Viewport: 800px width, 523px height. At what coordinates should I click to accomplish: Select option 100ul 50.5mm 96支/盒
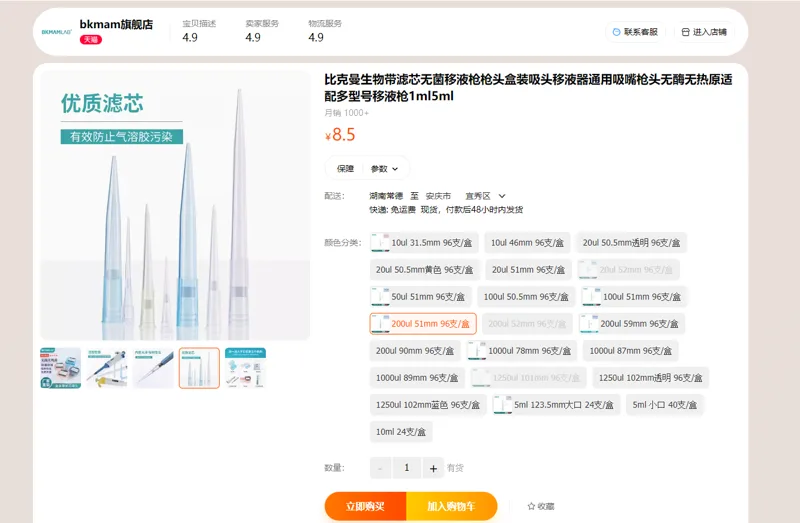[x=526, y=296]
